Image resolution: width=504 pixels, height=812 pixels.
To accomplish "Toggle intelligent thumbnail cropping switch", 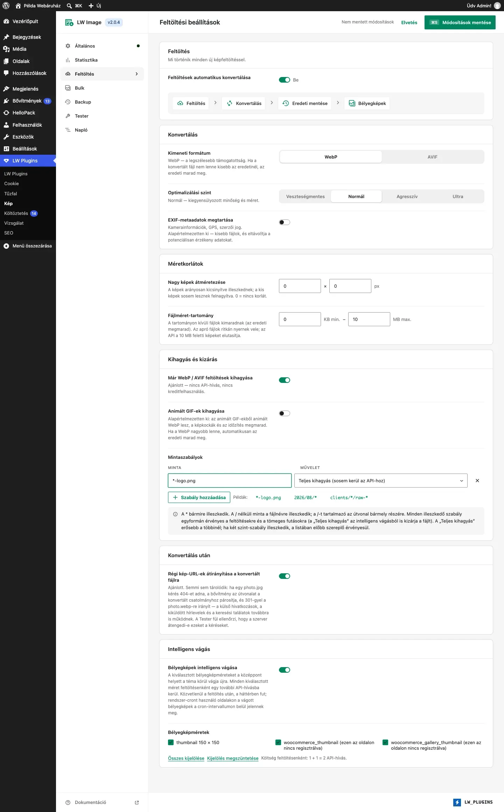I will (285, 670).
